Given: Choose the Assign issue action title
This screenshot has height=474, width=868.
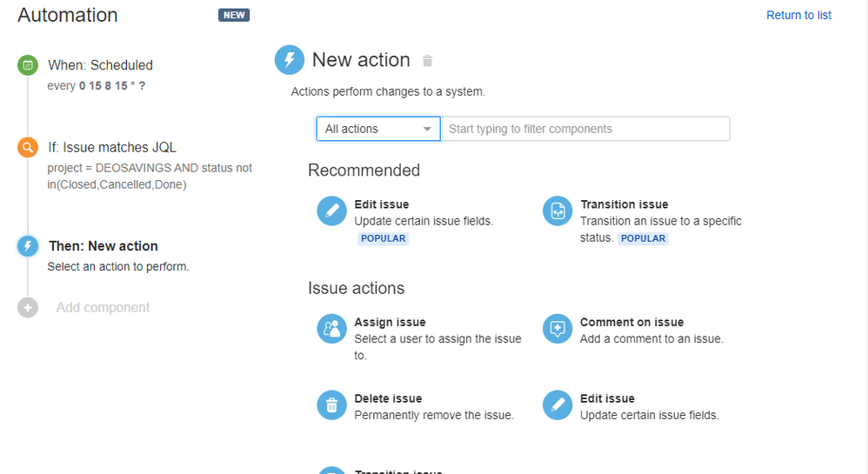Looking at the screenshot, I should 390,323.
